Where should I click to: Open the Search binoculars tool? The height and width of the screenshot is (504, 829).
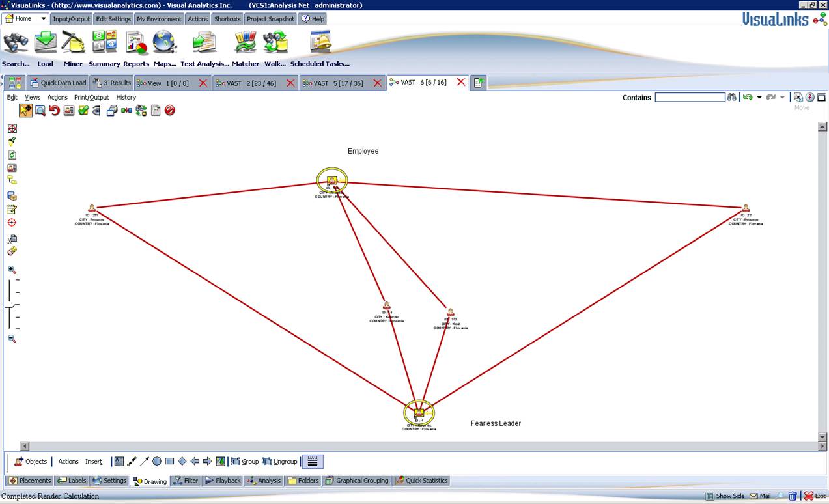[x=16, y=44]
